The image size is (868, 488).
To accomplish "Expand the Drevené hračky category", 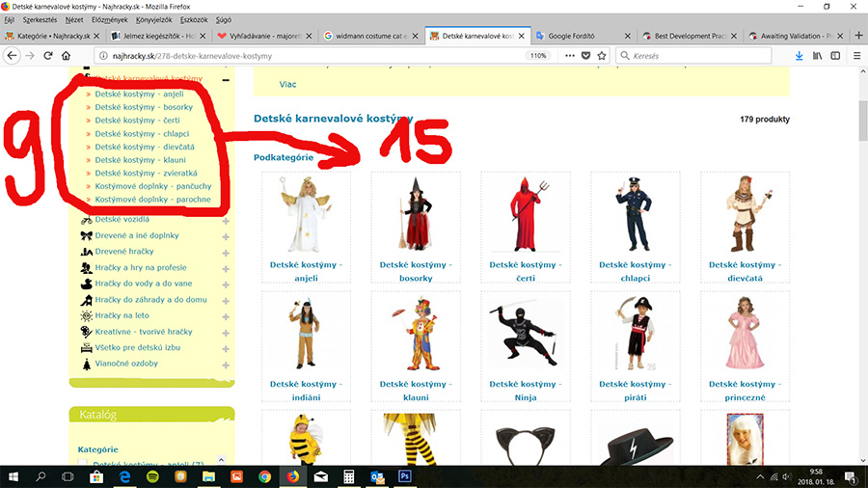I will coord(226,253).
